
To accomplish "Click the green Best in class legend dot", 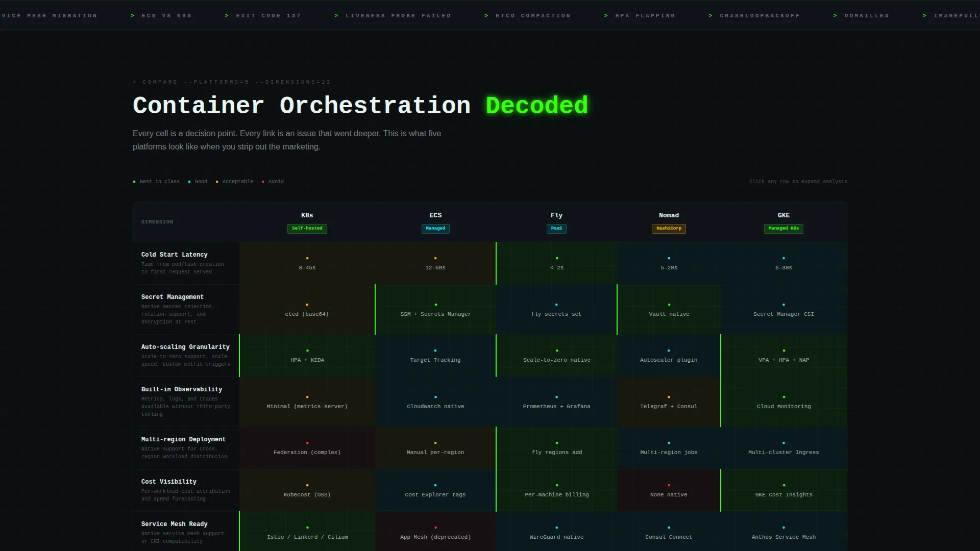I will click(134, 182).
